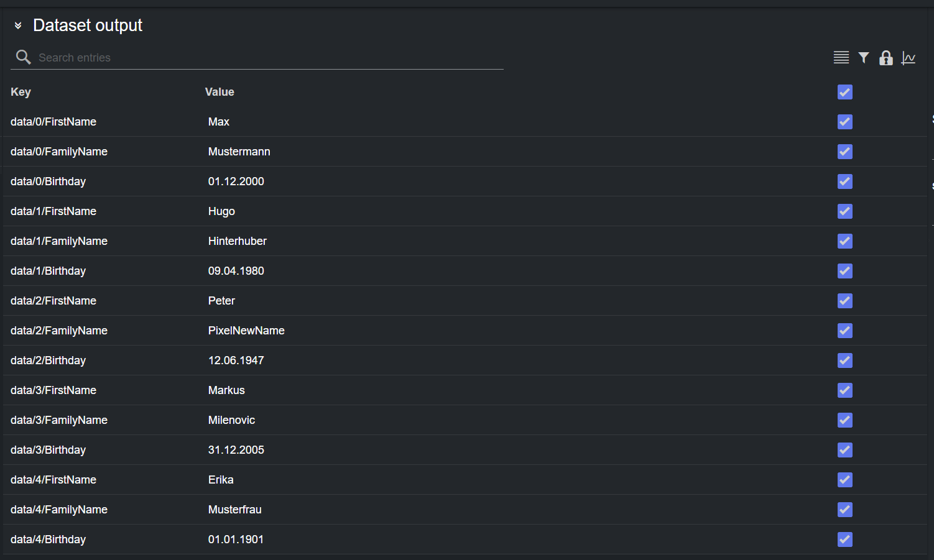The width and height of the screenshot is (934, 560).
Task: Select the Mustermann value cell
Action: (239, 152)
